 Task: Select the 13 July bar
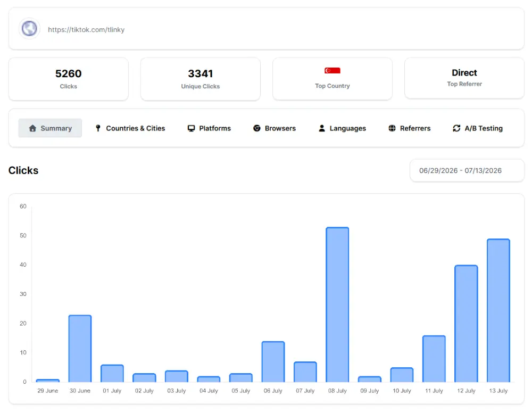point(498,310)
